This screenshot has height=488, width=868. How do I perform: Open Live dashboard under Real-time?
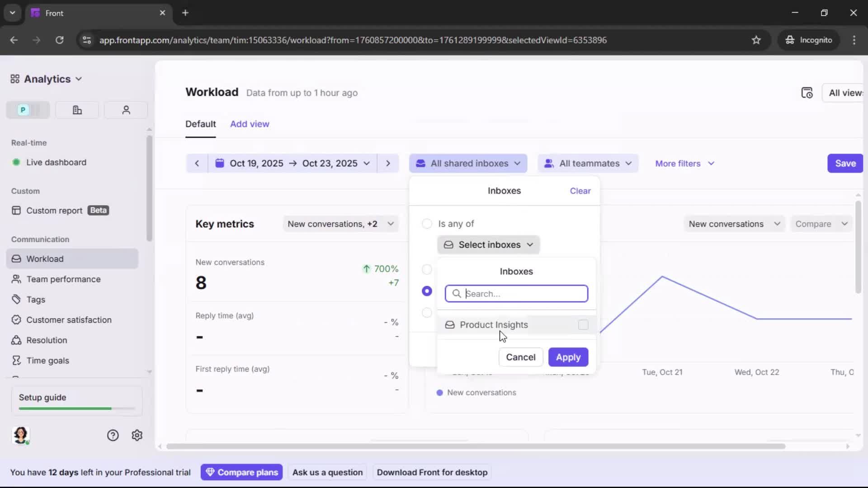(56, 162)
